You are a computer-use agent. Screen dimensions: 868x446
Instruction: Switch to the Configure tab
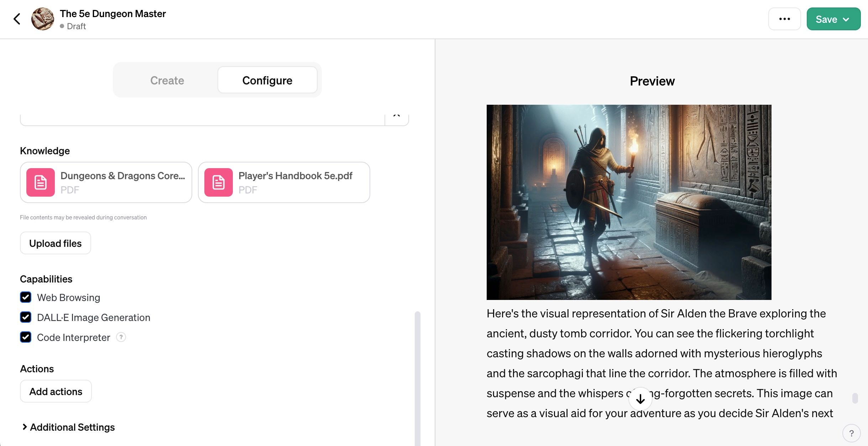267,80
